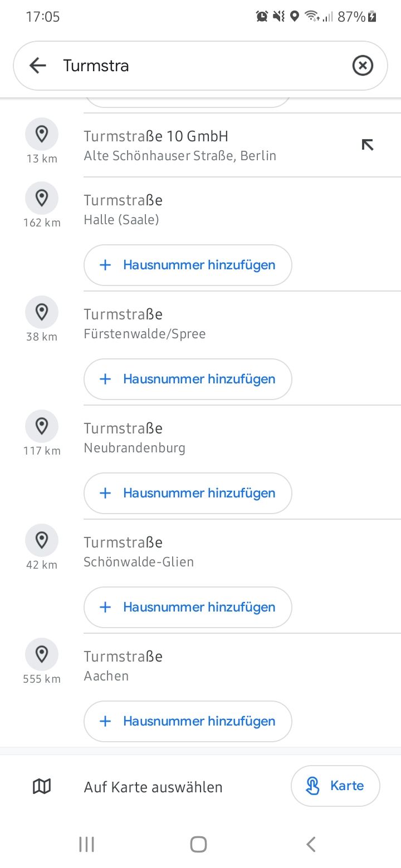Tap the location pin for Neubrandenburg
Image resolution: width=401 pixels, height=868 pixels.
(x=42, y=426)
